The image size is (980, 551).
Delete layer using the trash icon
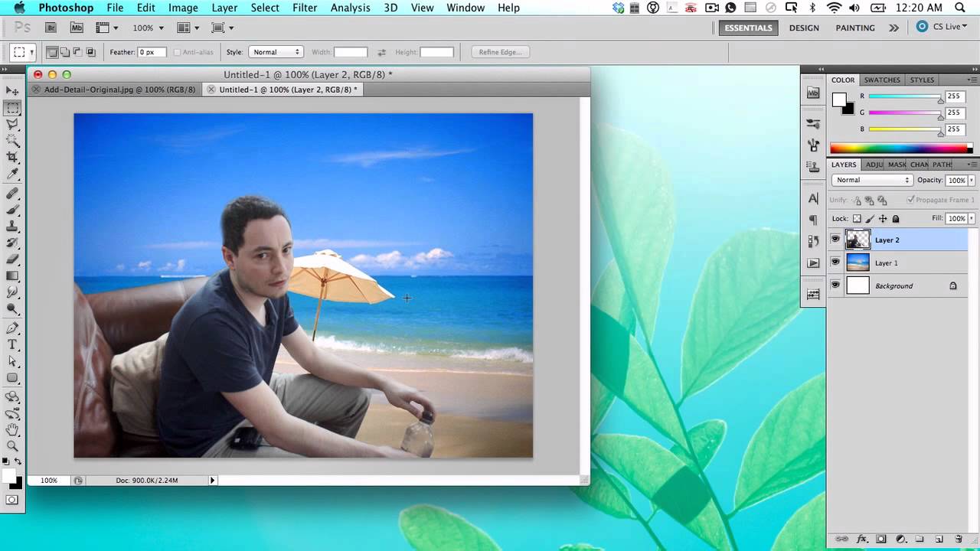(x=958, y=539)
